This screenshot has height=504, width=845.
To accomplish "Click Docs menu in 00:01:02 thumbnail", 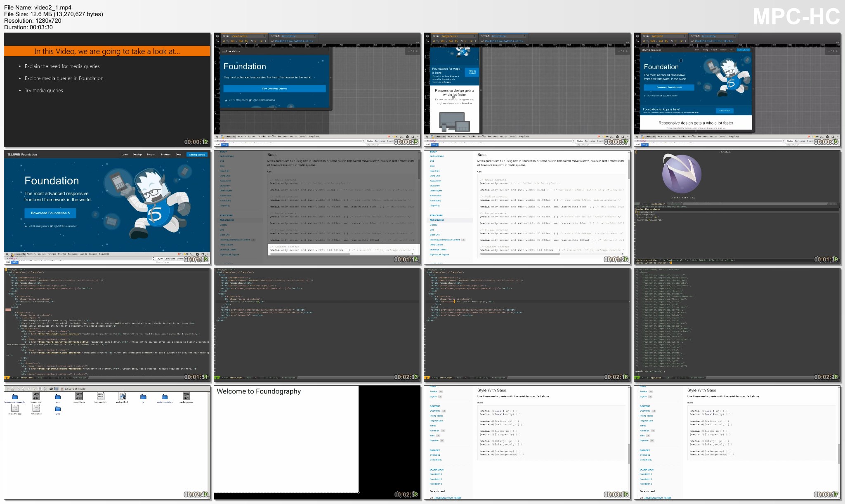I will click(179, 154).
